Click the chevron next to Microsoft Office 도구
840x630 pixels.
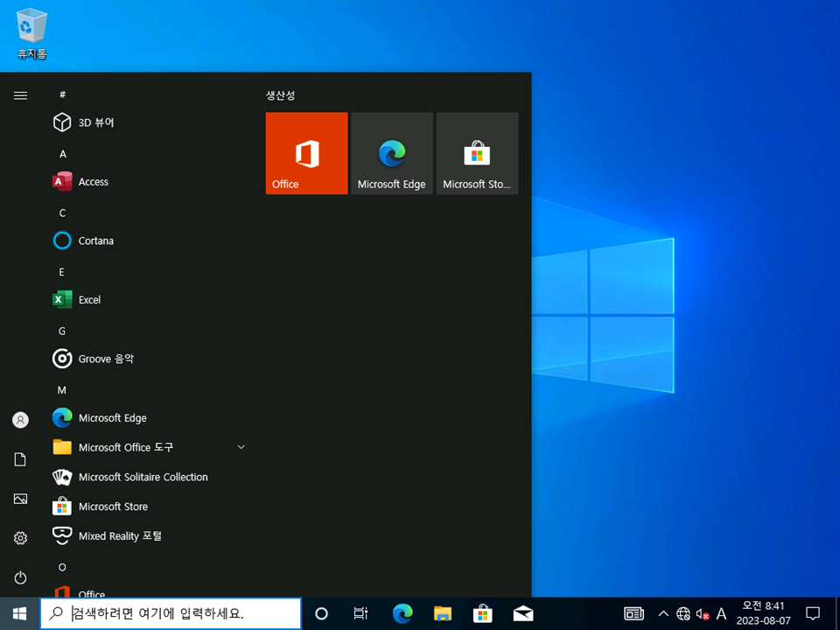coord(241,447)
